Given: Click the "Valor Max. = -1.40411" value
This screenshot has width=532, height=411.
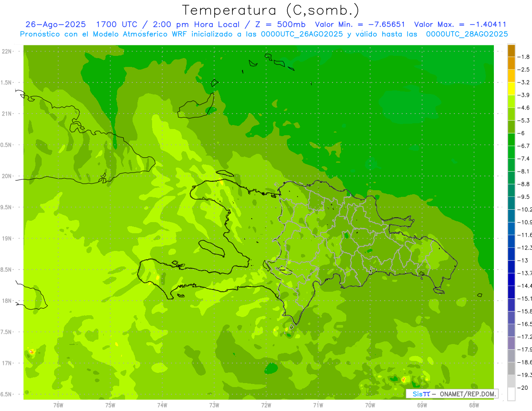Looking at the screenshot, I should 460,24.
